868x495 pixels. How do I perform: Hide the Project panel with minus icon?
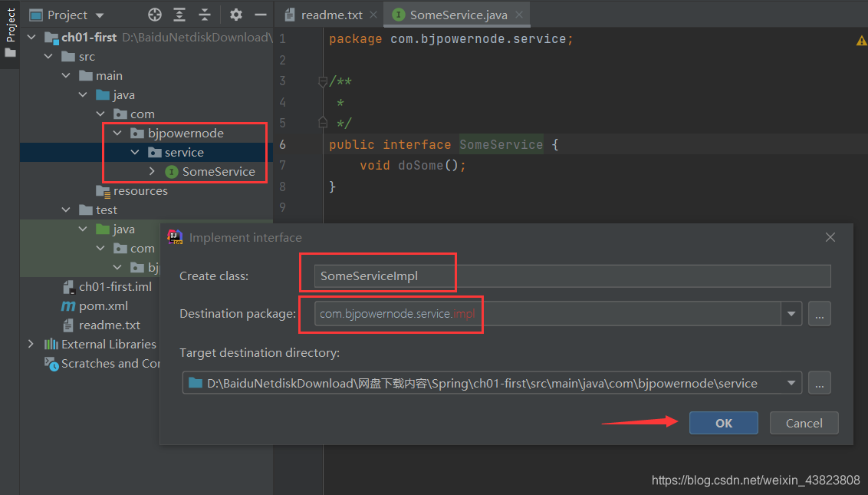(260, 15)
